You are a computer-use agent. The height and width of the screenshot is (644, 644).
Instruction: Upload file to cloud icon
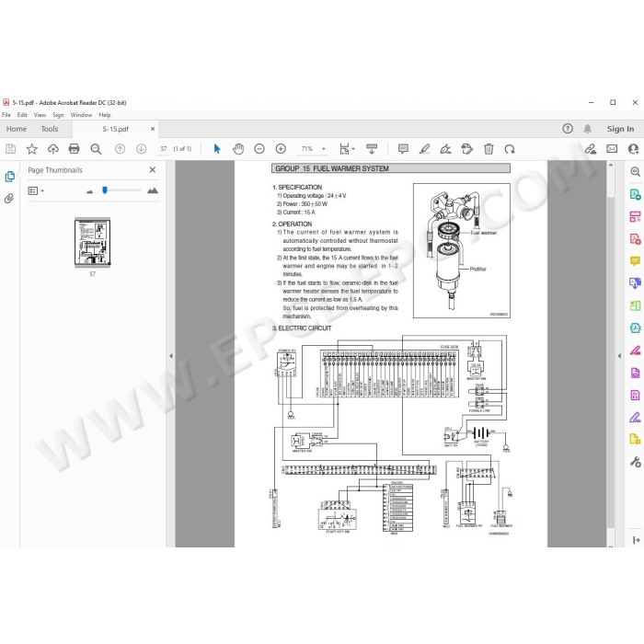(53, 149)
